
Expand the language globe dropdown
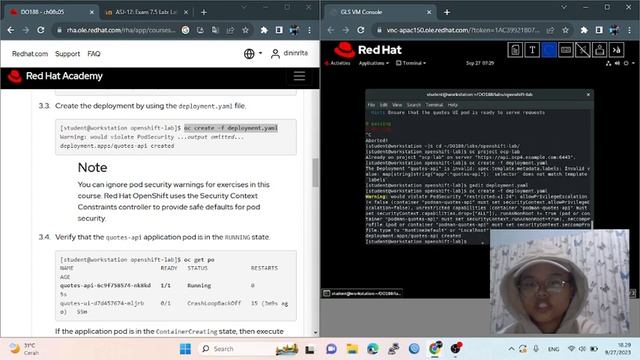point(253,53)
